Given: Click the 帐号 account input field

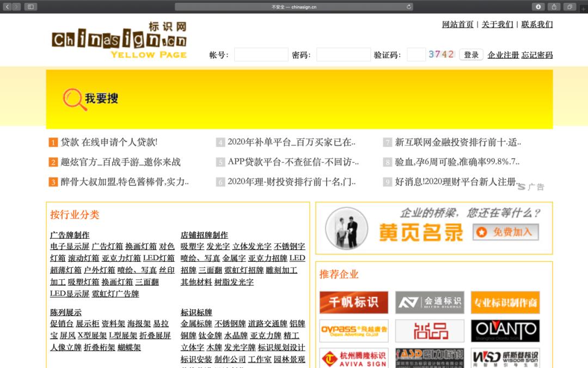Looking at the screenshot, I should [x=261, y=55].
